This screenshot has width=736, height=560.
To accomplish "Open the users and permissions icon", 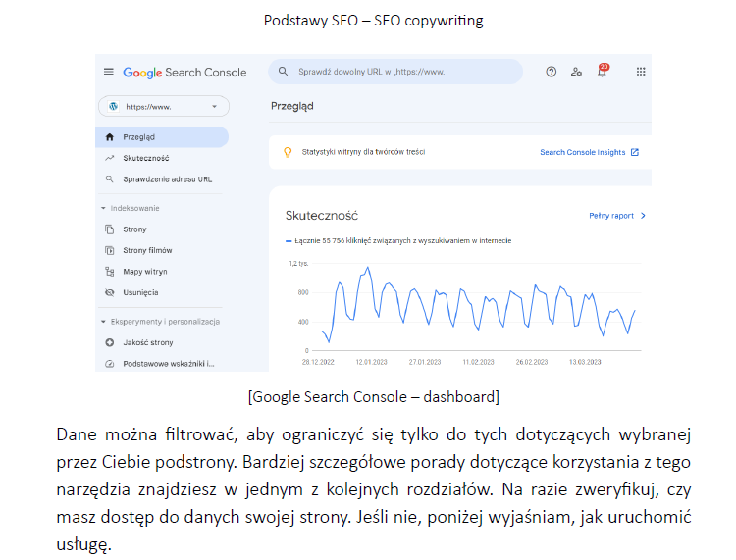I will click(576, 72).
